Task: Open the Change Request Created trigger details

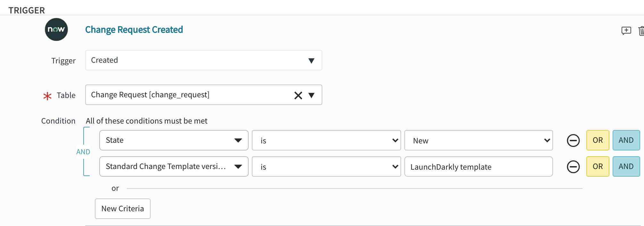Action: click(134, 29)
